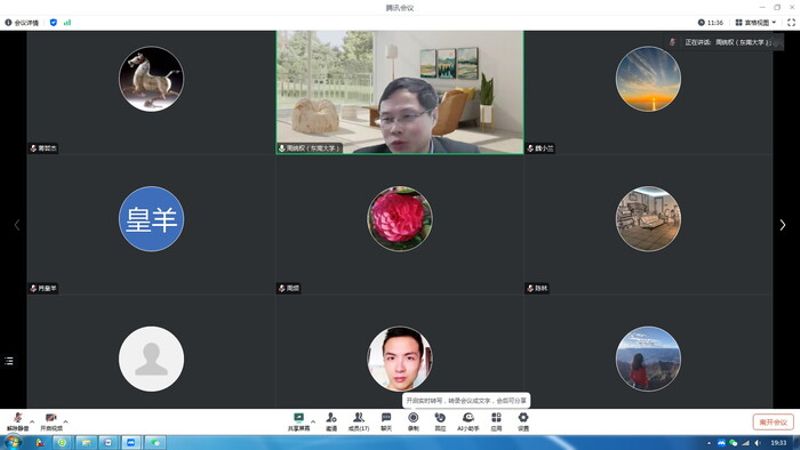
Task: Go to next page of participants arrow
Action: coord(783,225)
